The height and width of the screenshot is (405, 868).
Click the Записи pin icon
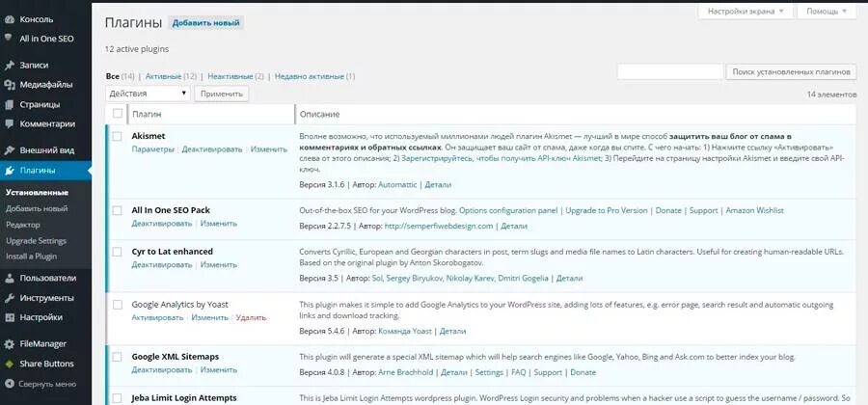9,66
